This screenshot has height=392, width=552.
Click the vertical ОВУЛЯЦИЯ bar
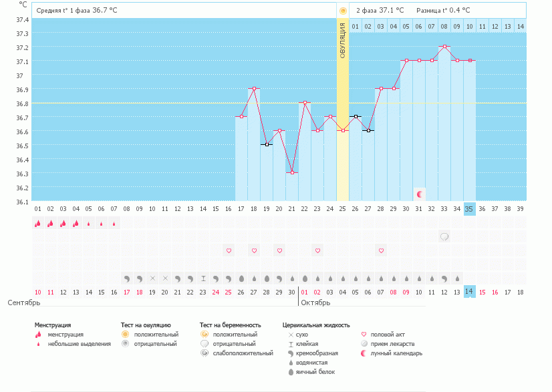[x=343, y=110]
